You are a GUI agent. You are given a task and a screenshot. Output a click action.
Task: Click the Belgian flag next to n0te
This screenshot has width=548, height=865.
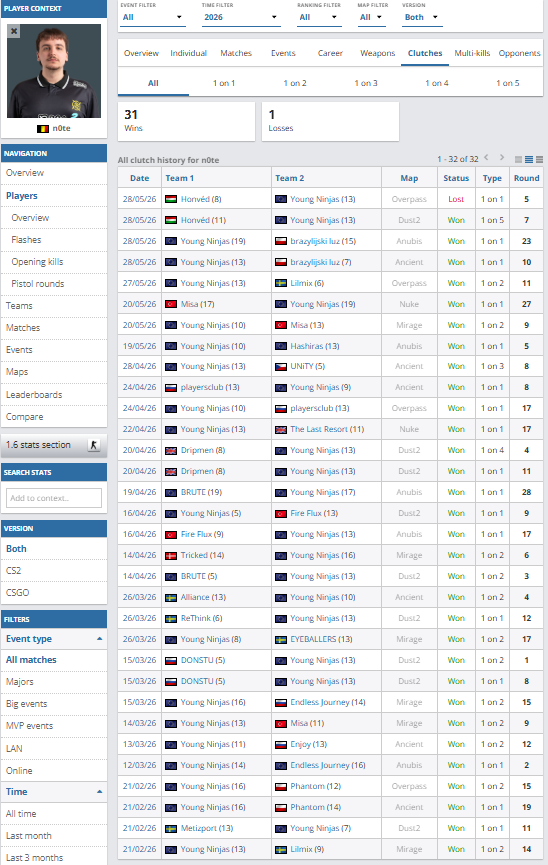[42, 129]
